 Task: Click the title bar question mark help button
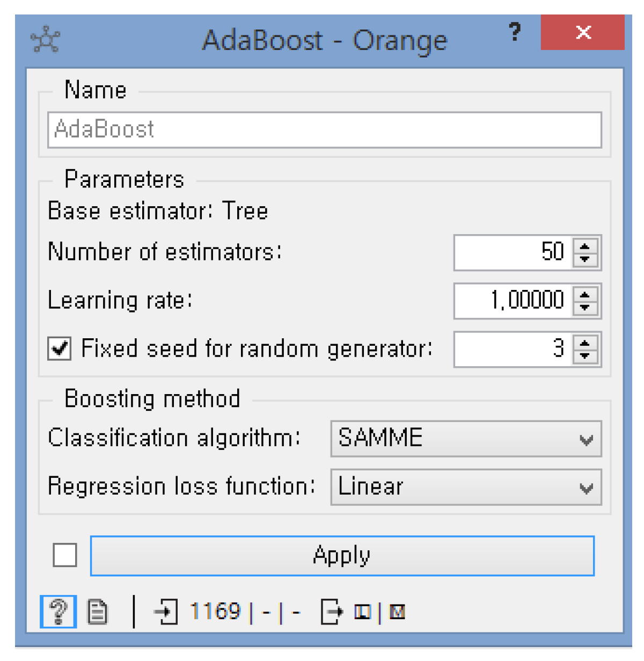coord(515,32)
